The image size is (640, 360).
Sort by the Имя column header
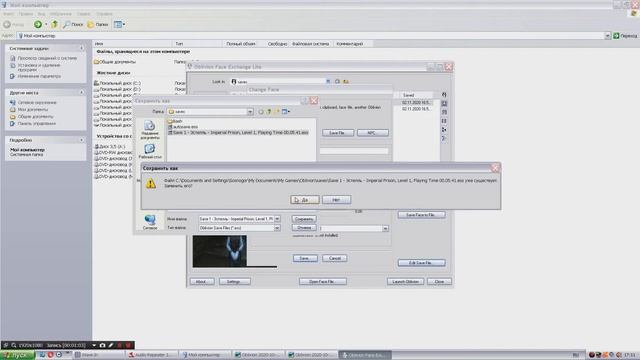click(x=132, y=44)
